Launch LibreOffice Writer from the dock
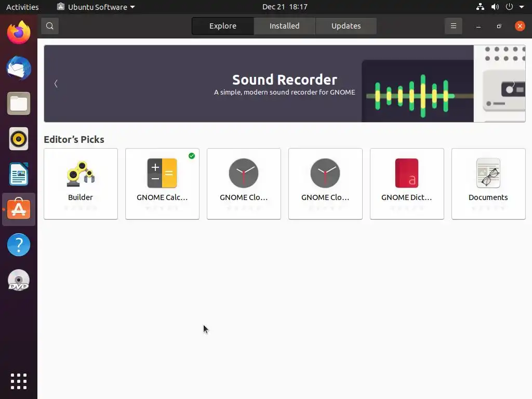The height and width of the screenshot is (399, 532). 19,174
